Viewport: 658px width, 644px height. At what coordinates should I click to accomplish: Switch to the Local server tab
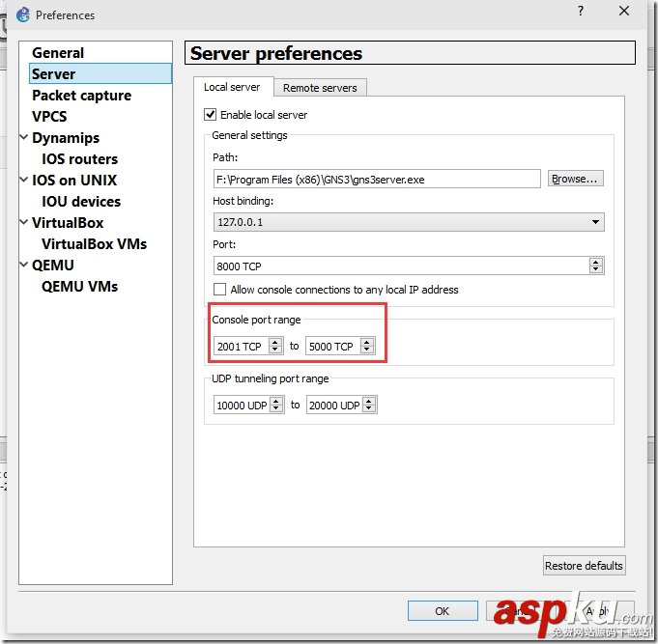232,87
